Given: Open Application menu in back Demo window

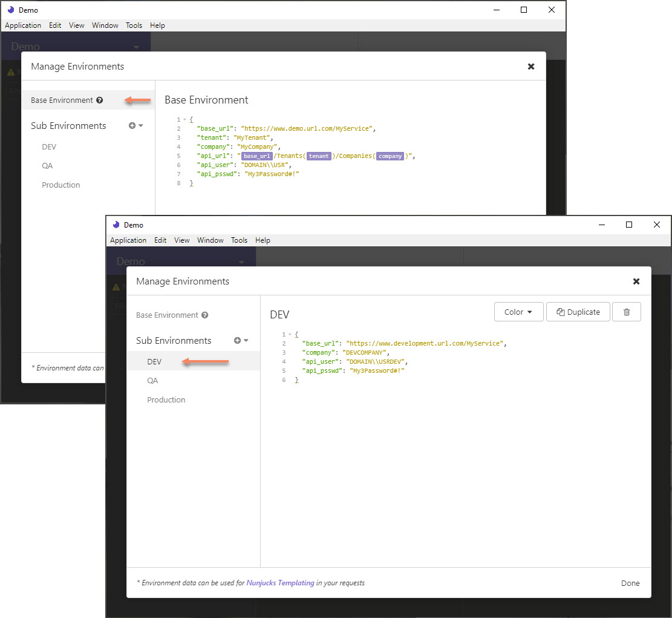Looking at the screenshot, I should coord(23,25).
